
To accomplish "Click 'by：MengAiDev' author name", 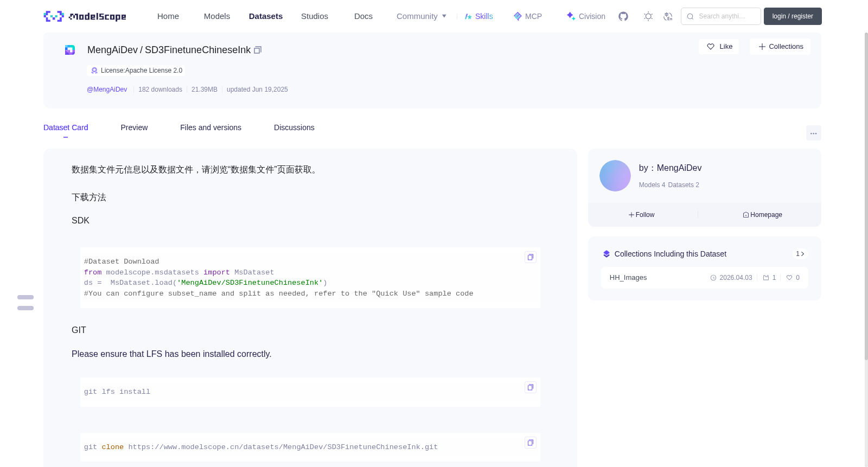I will (x=671, y=168).
